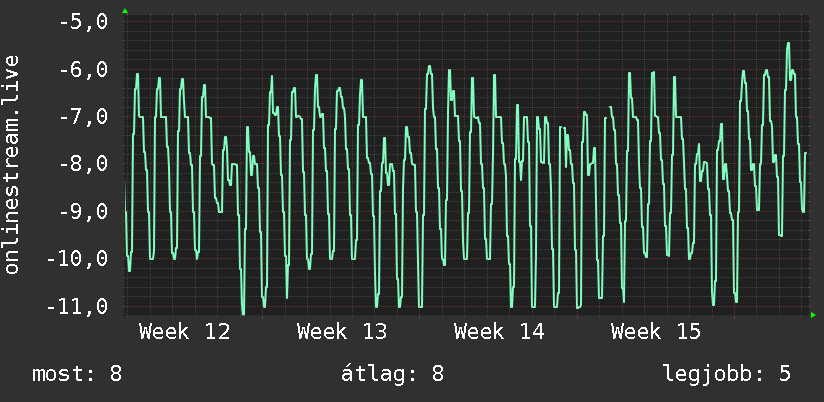Click the 'most: 8' statistic
The height and width of the screenshot is (402, 824).
pos(77,374)
